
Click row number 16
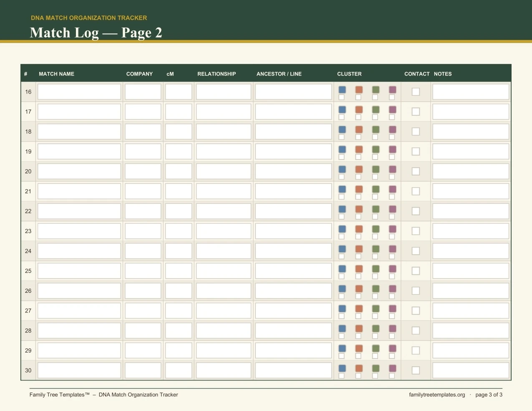pyautogui.click(x=28, y=92)
